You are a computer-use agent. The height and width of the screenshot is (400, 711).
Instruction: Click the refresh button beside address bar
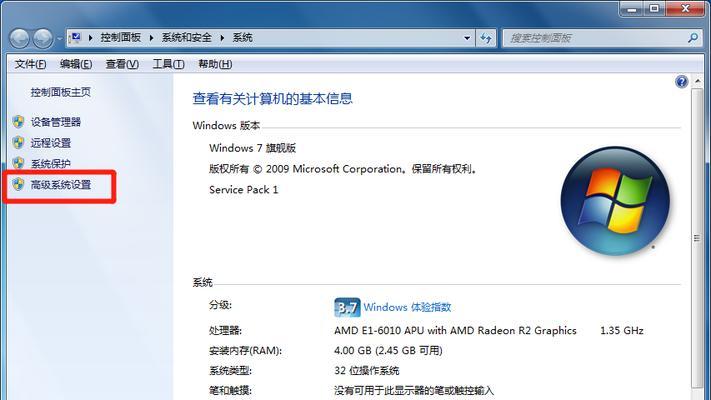pyautogui.click(x=486, y=38)
